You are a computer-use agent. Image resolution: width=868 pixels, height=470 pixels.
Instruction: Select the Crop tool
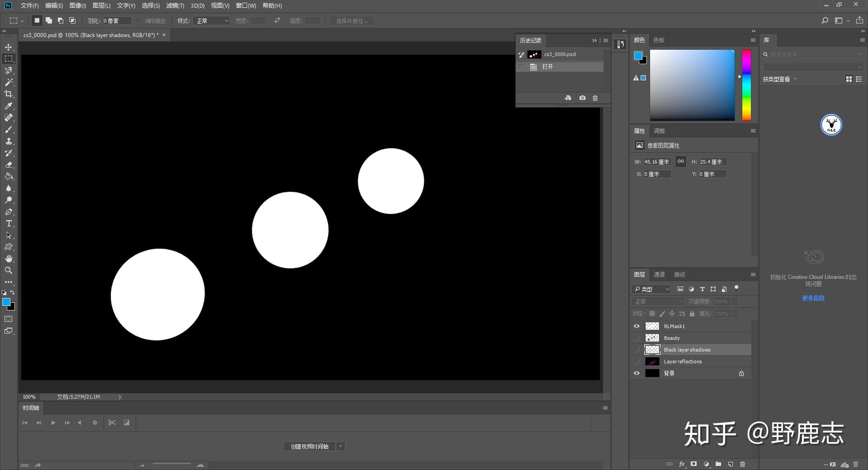pyautogui.click(x=9, y=94)
